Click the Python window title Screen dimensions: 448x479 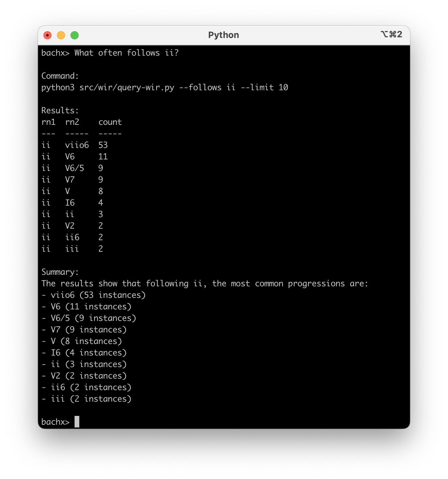click(x=224, y=35)
